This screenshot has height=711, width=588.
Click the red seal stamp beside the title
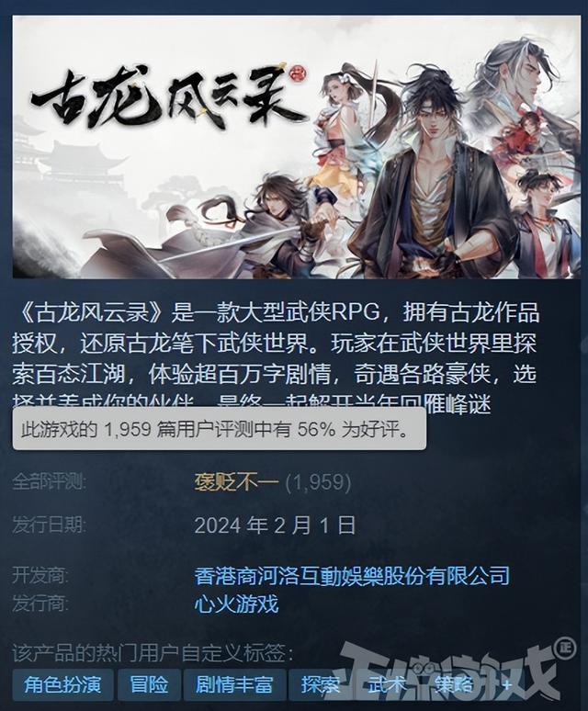pos(298,72)
